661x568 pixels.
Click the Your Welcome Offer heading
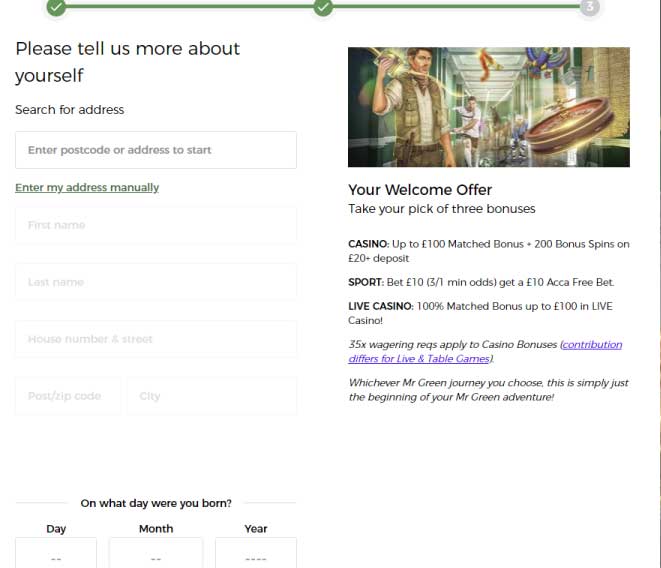coord(420,190)
